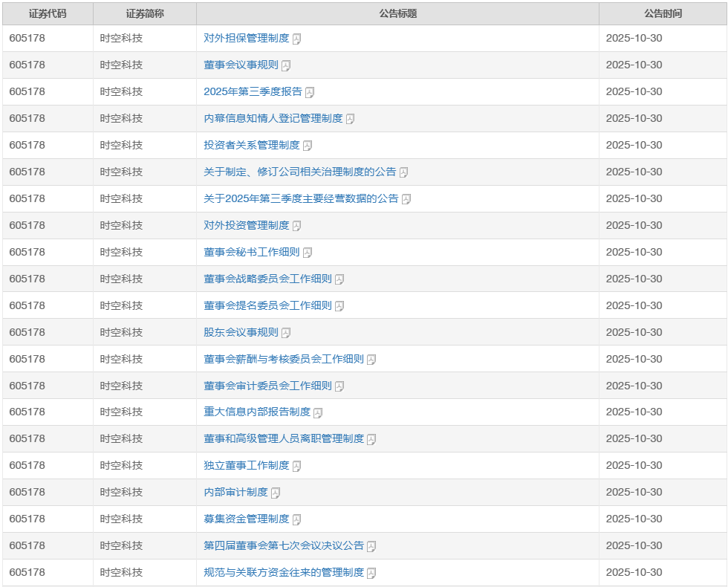Open the PDF icon beside 重大信息内部报告制度
The width and height of the screenshot is (728, 587).
[318, 412]
